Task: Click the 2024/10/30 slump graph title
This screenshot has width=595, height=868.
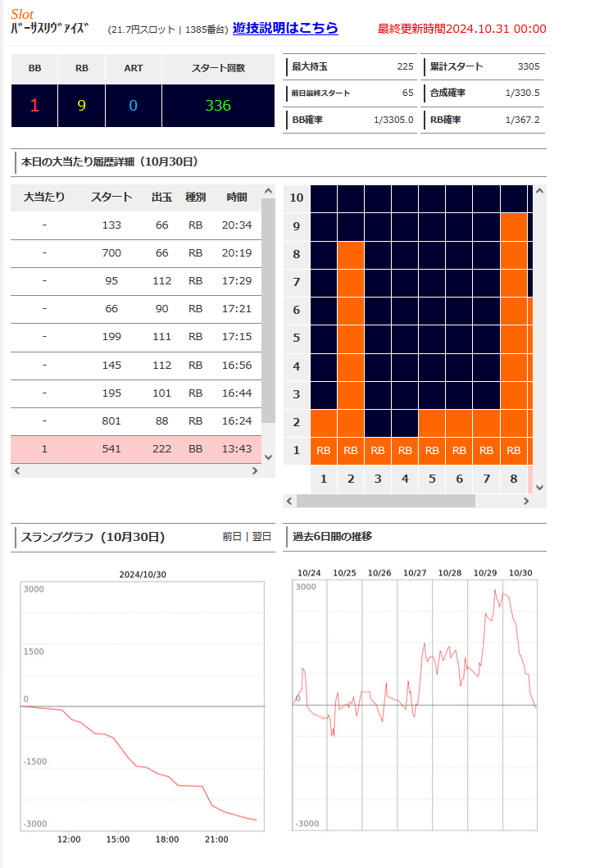Action: (x=143, y=575)
